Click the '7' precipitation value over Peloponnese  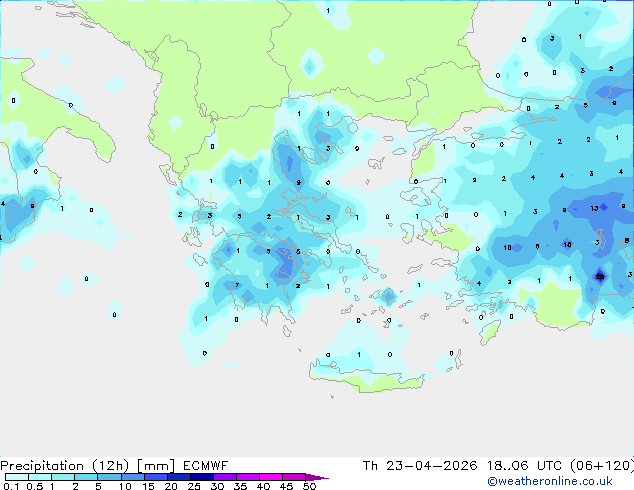pyautogui.click(x=237, y=285)
